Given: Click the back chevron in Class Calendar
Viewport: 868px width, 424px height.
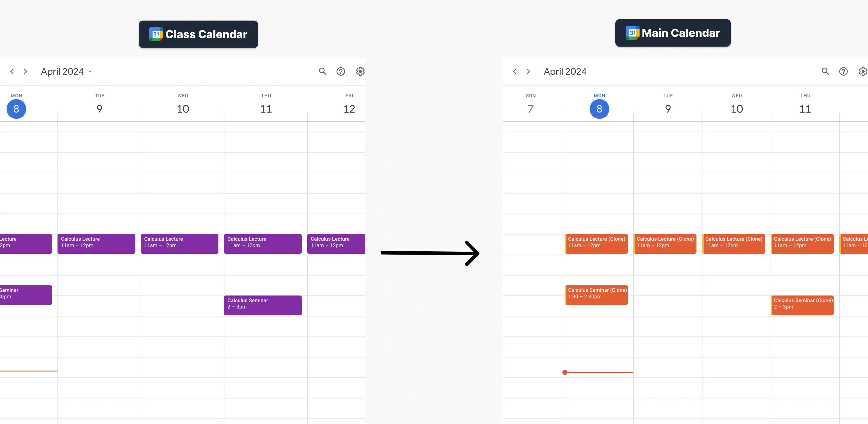Looking at the screenshot, I should tap(12, 71).
